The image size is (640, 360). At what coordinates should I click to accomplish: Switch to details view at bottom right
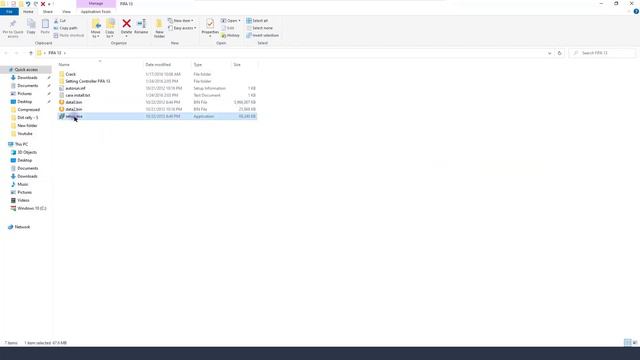pyautogui.click(x=627, y=342)
